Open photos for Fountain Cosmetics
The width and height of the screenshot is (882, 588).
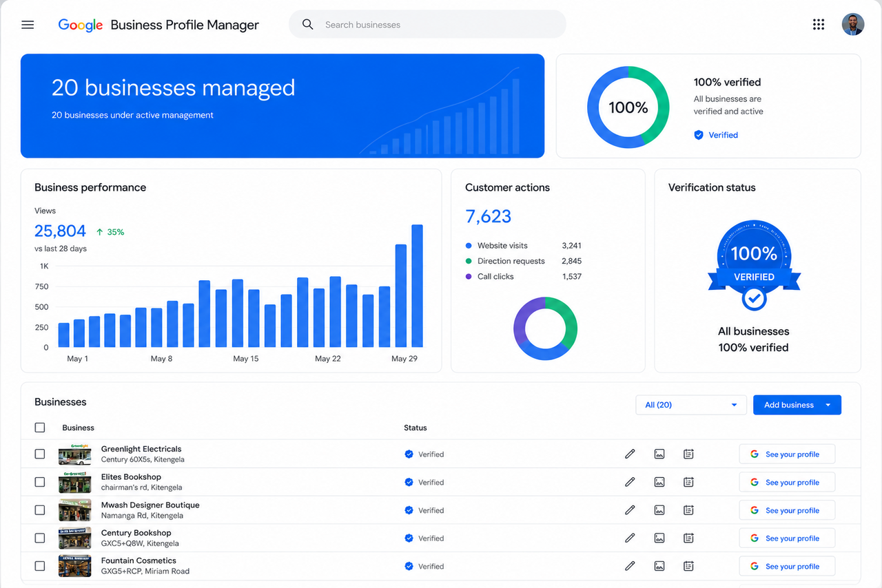659,566
